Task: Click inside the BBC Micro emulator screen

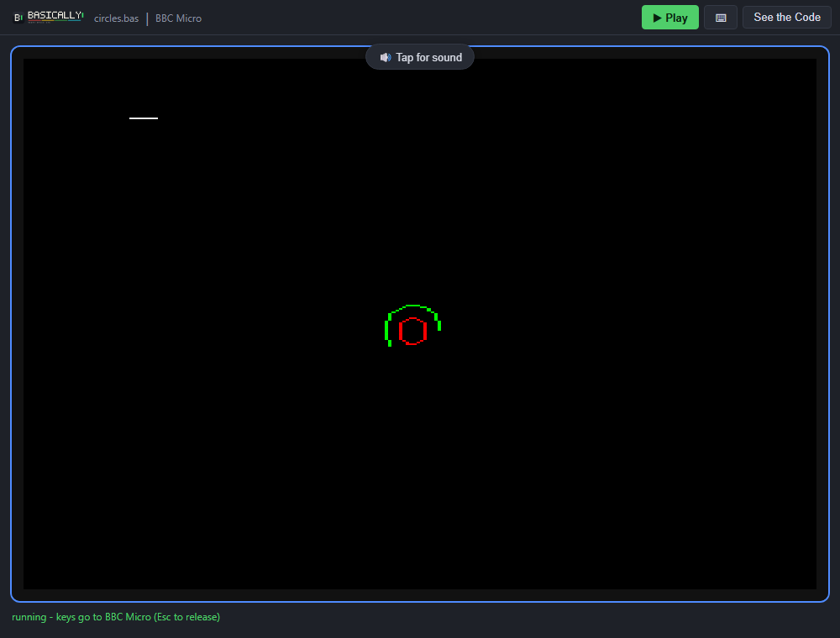Action: click(x=420, y=324)
